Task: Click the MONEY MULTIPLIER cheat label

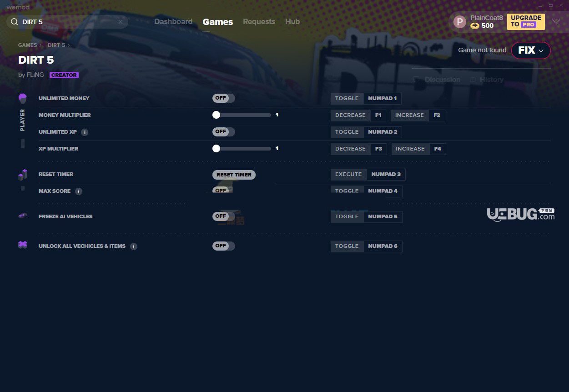Action: click(65, 115)
